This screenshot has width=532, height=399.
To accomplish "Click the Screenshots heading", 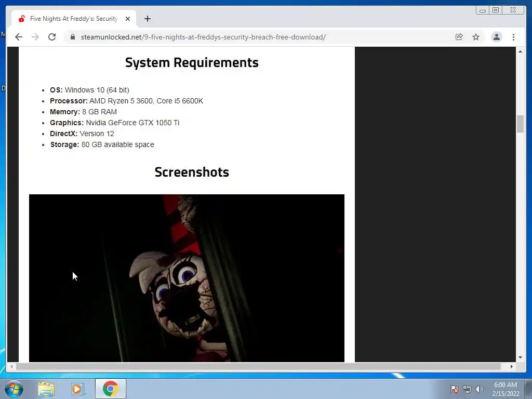I will pyautogui.click(x=192, y=172).
